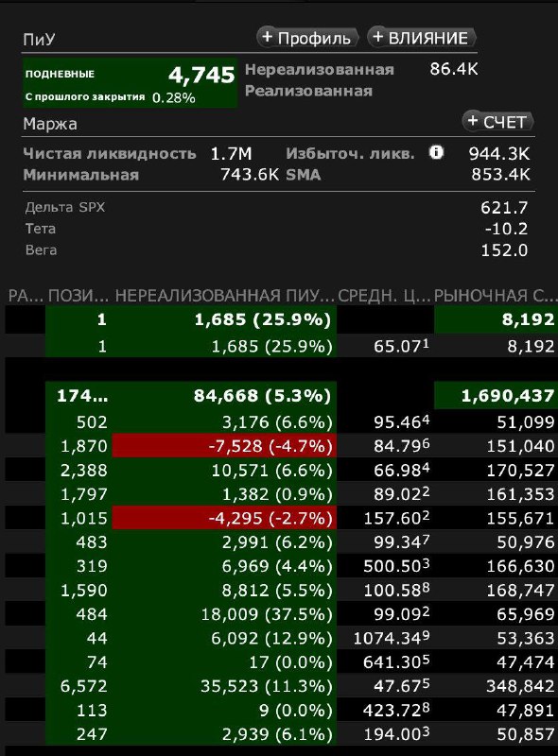Click the info icon next to Избыточ. ликв.

tap(436, 152)
